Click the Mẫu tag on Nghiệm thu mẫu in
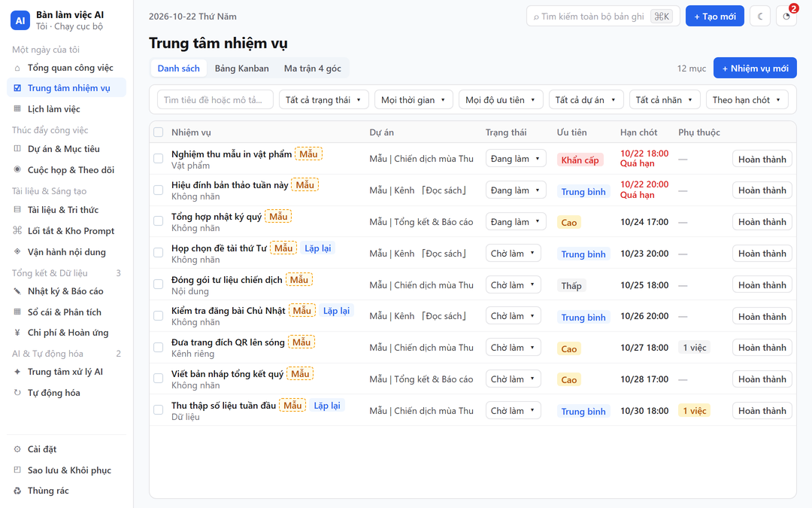Viewport: 812px width, 508px height. click(x=308, y=154)
